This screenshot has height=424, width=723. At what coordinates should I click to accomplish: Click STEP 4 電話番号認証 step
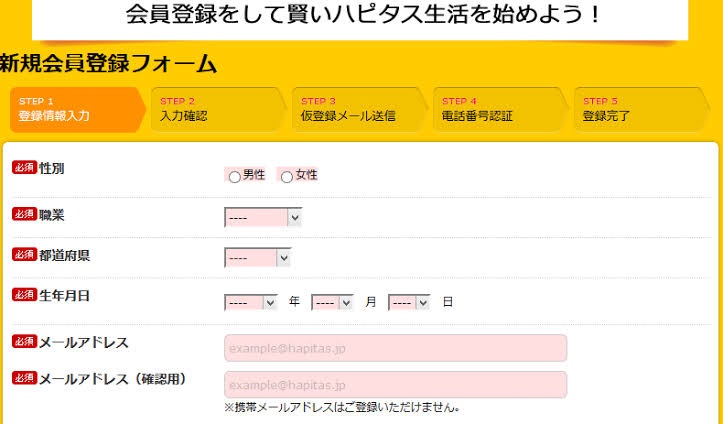pos(498,109)
